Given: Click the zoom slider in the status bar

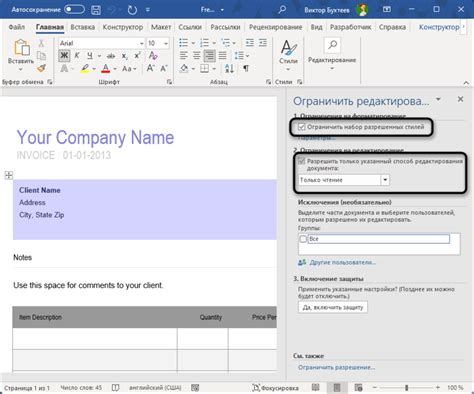Looking at the screenshot, I should tap(406, 388).
